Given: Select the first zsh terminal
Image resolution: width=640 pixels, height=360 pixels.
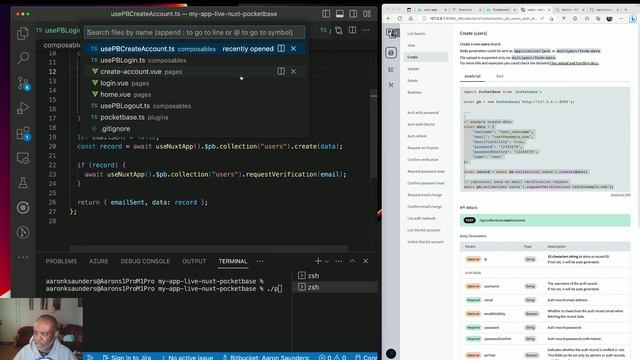Looking at the screenshot, I should [x=336, y=276].
